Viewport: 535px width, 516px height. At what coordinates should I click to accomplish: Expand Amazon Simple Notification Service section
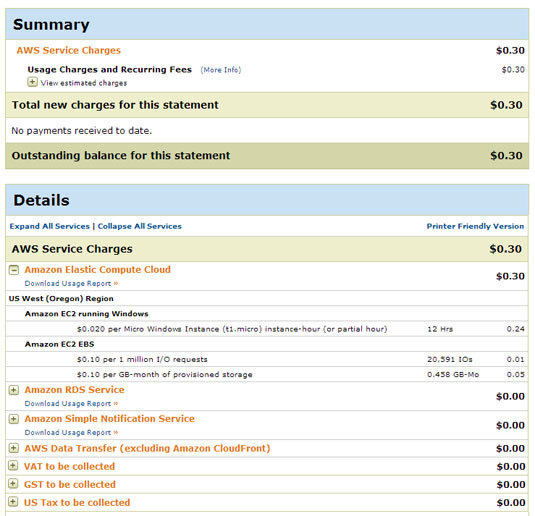[14, 419]
